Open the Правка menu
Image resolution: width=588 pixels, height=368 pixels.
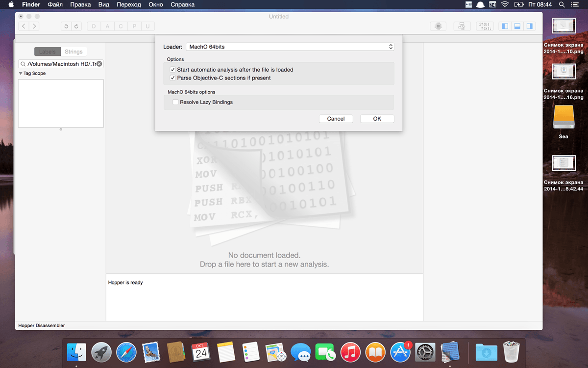tap(80, 4)
